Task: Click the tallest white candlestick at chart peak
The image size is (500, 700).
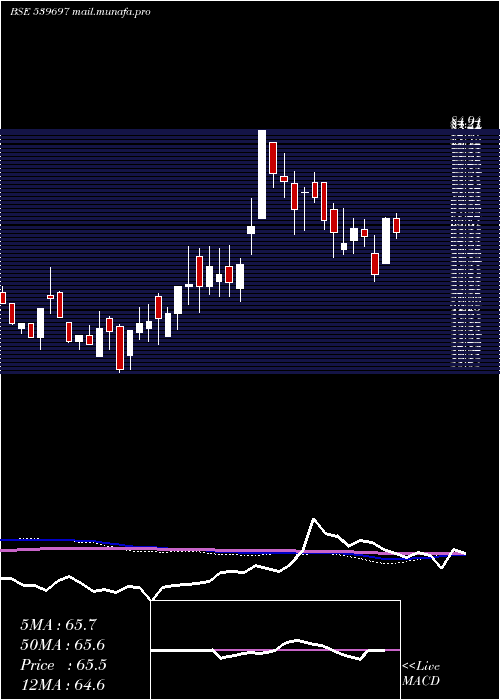Action: (262, 174)
